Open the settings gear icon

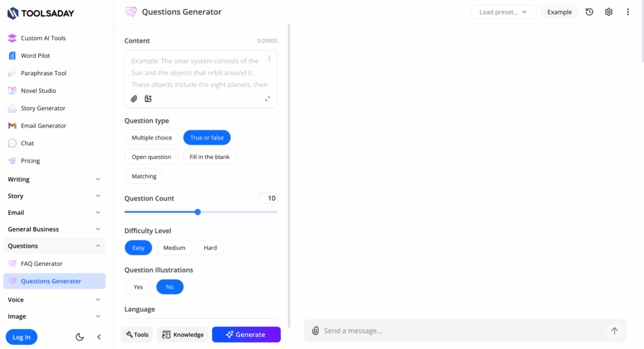[x=609, y=12]
